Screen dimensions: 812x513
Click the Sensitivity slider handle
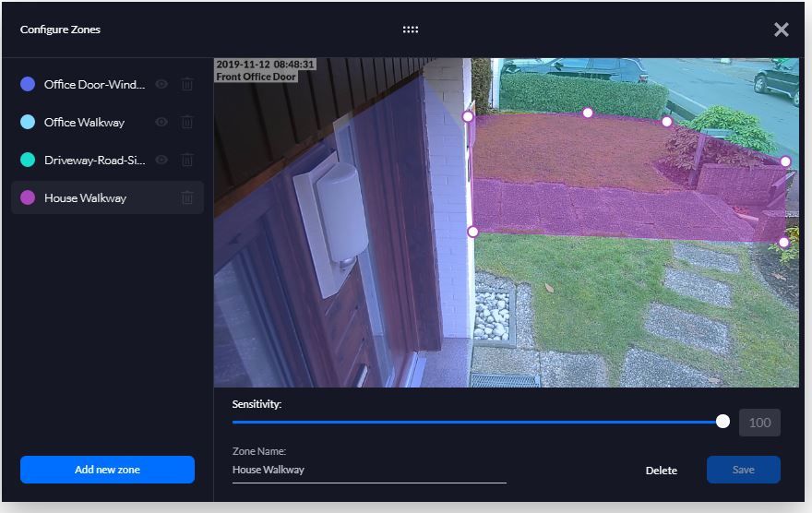point(722,422)
